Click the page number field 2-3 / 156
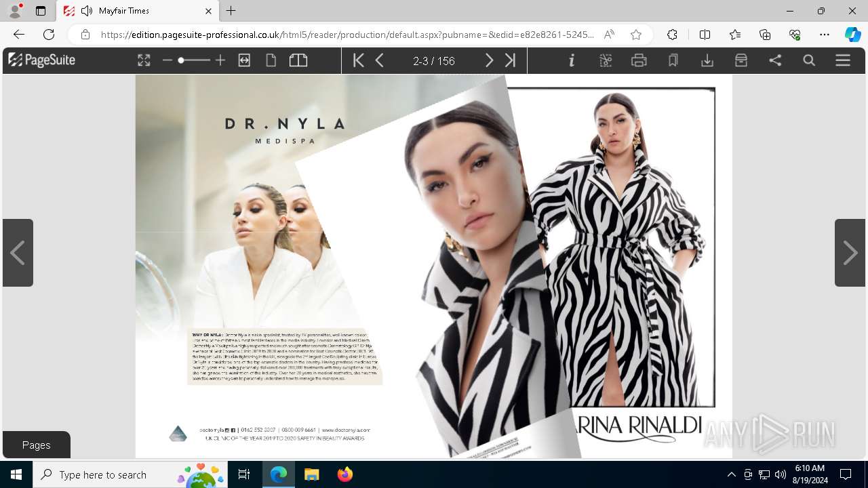Image resolution: width=868 pixels, height=488 pixels. click(434, 61)
